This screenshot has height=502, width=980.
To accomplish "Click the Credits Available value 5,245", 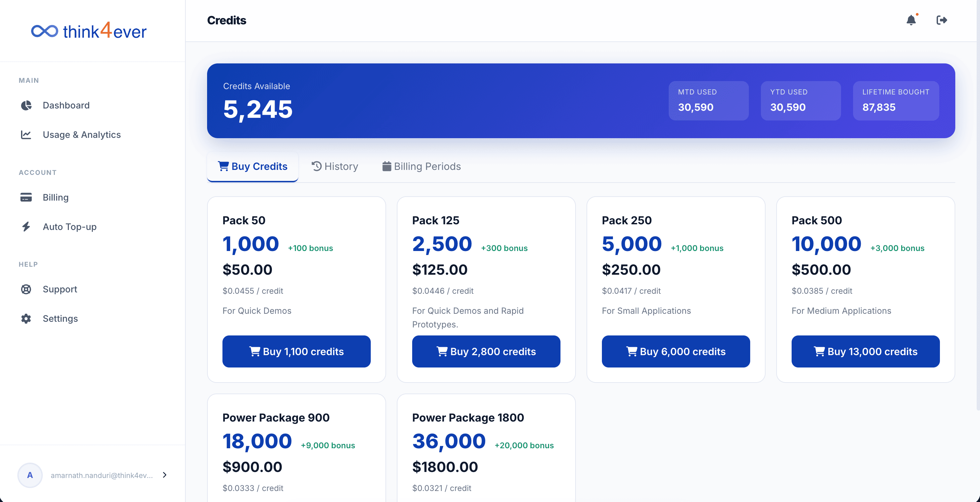I will (258, 109).
